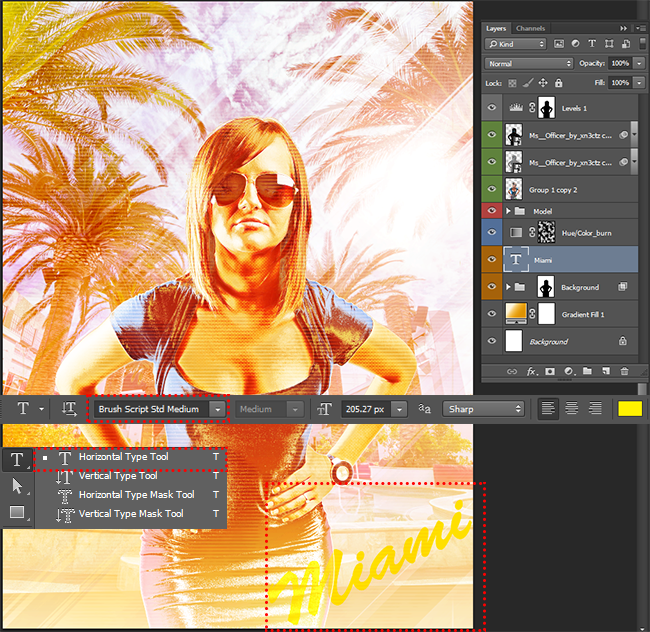The height and width of the screenshot is (632, 650).
Task: Choose Vertical Type Tool from flyout
Action: click(x=118, y=476)
